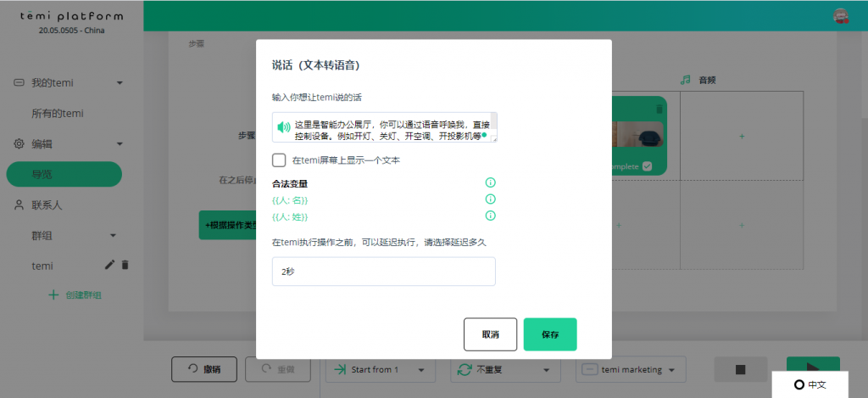Screen dimensions: 868x398
Task: Click the trash icon on the video card
Action: pyautogui.click(x=659, y=109)
